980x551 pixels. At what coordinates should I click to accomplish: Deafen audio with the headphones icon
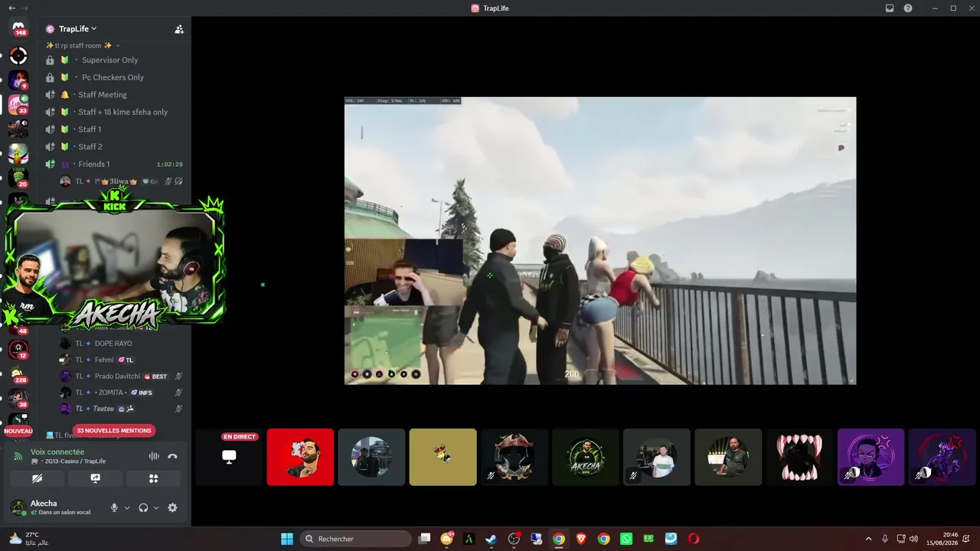point(143,507)
